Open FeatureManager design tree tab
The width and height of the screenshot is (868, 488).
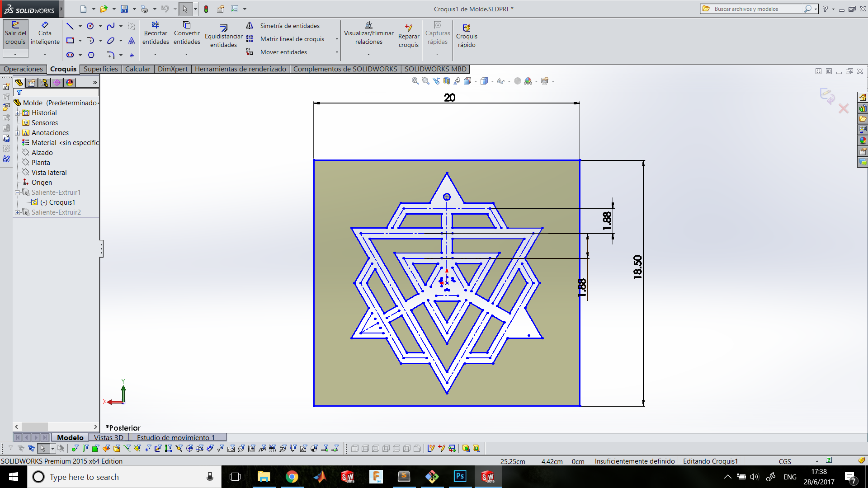[19, 83]
